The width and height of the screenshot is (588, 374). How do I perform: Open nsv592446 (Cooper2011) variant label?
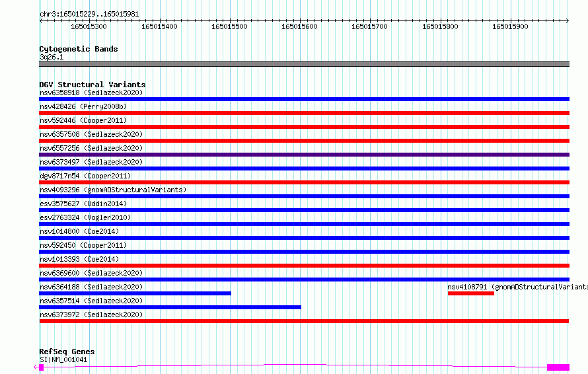click(83, 120)
